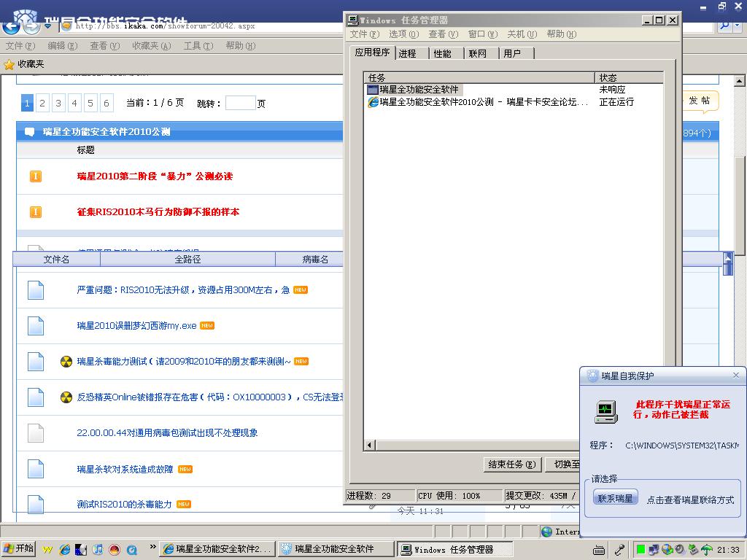Click the IE back navigation button
Image resolution: width=747 pixels, height=560 pixels.
(x=11, y=27)
